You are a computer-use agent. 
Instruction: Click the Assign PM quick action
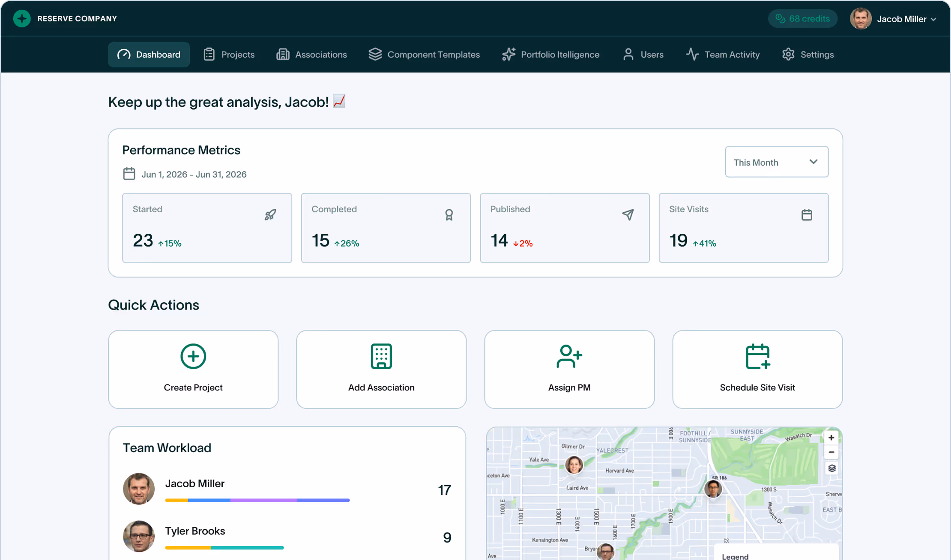(569, 369)
